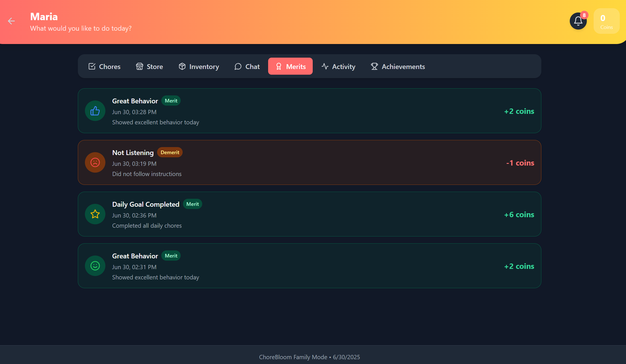
Task: Click the -1 coins amount
Action: [x=520, y=163]
